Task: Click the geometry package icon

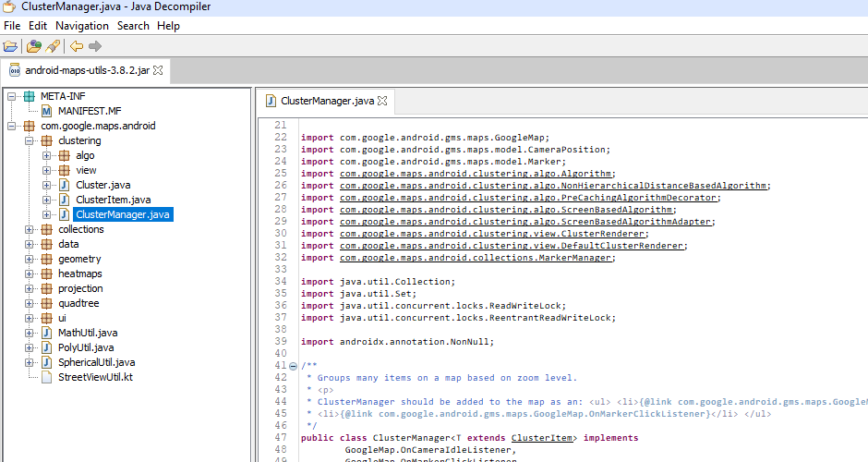Action: [47, 260]
